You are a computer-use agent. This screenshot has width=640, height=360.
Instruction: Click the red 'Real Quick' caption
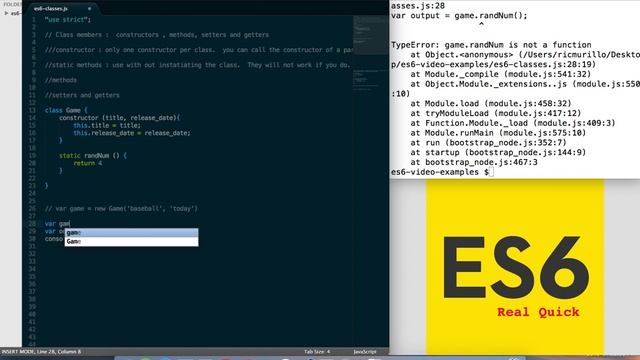point(538,312)
